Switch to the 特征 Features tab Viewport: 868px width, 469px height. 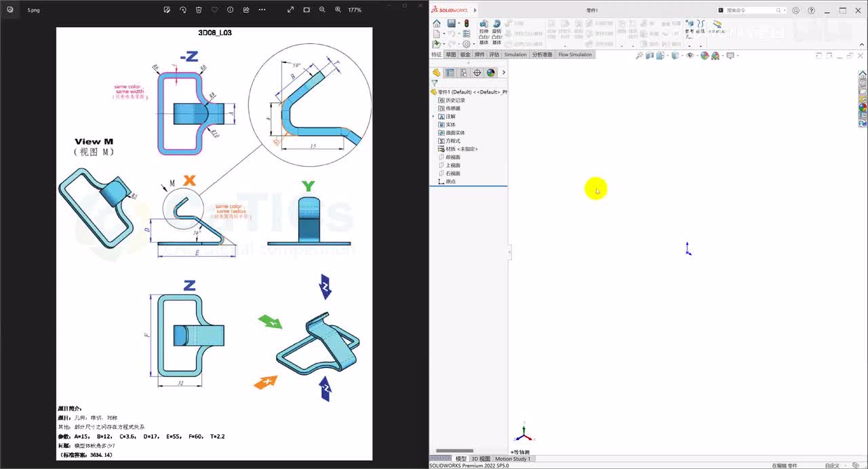(x=436, y=54)
